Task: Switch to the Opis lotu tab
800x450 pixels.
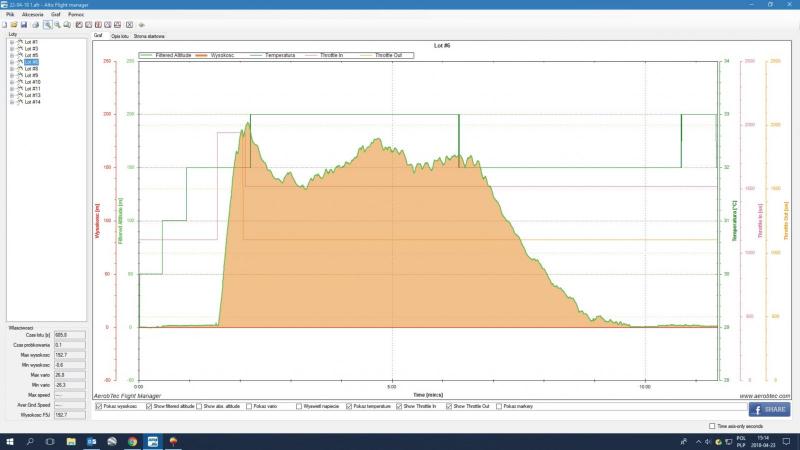Action: click(x=121, y=35)
